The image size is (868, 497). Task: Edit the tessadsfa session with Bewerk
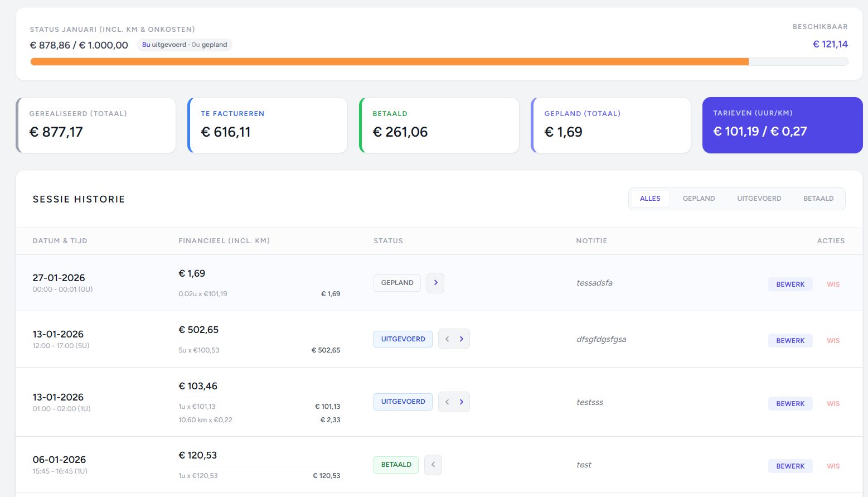790,284
